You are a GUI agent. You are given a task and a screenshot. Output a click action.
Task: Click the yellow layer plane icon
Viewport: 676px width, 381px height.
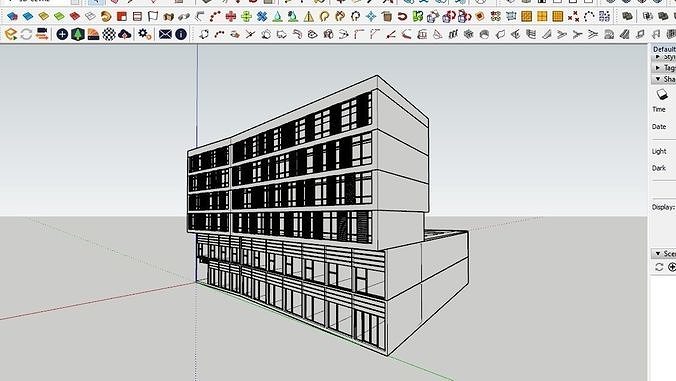point(44,16)
